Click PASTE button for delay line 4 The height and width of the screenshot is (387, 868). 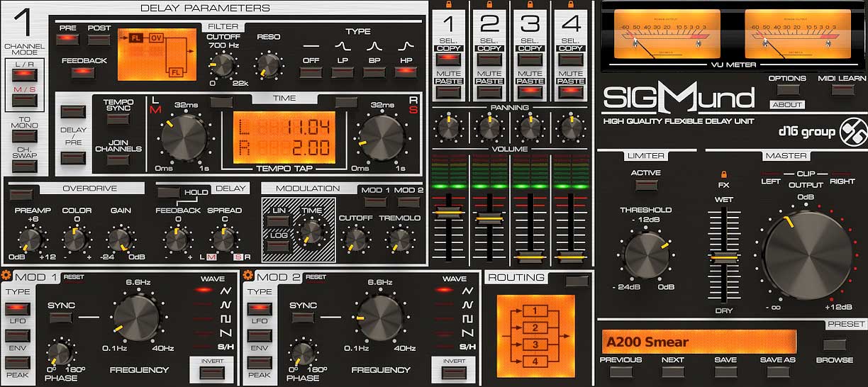[x=571, y=81]
